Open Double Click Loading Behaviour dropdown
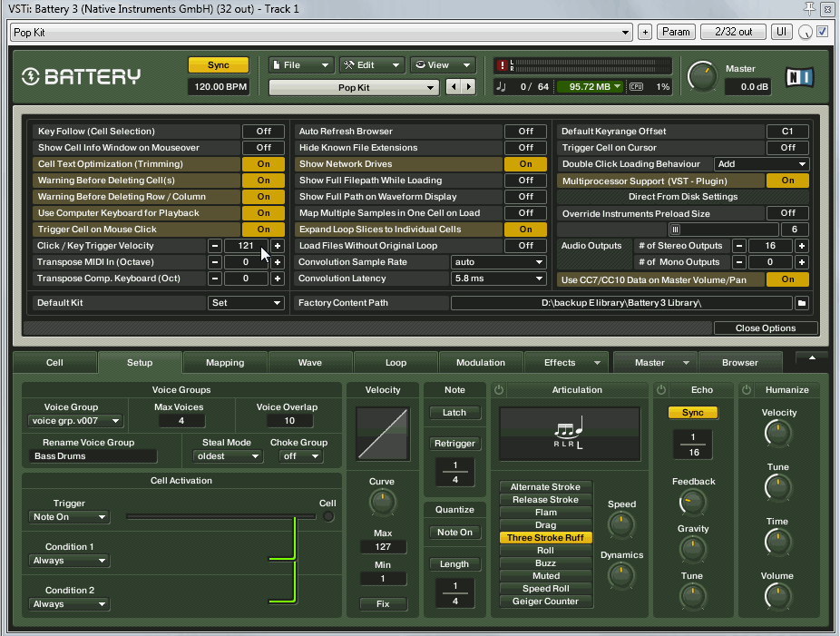840x636 pixels. pos(761,164)
